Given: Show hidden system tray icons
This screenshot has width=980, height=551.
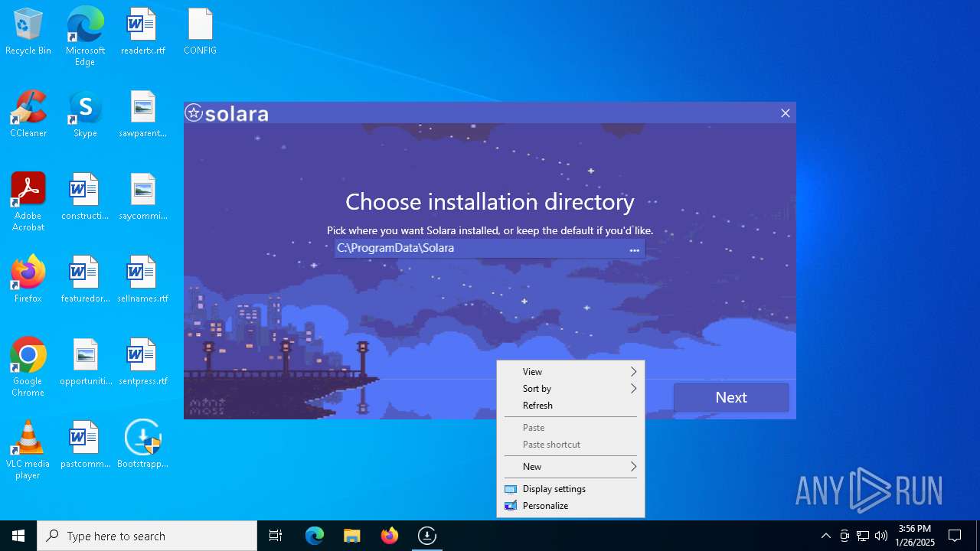Looking at the screenshot, I should (x=825, y=536).
